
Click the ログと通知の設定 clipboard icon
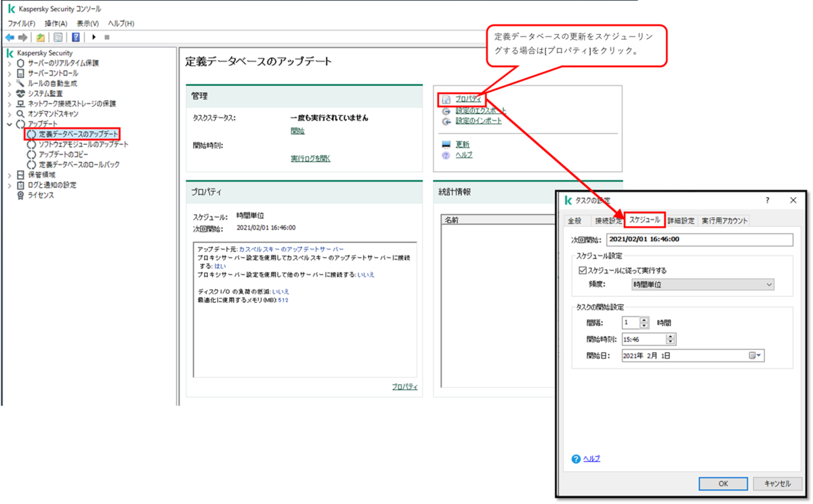(20, 185)
